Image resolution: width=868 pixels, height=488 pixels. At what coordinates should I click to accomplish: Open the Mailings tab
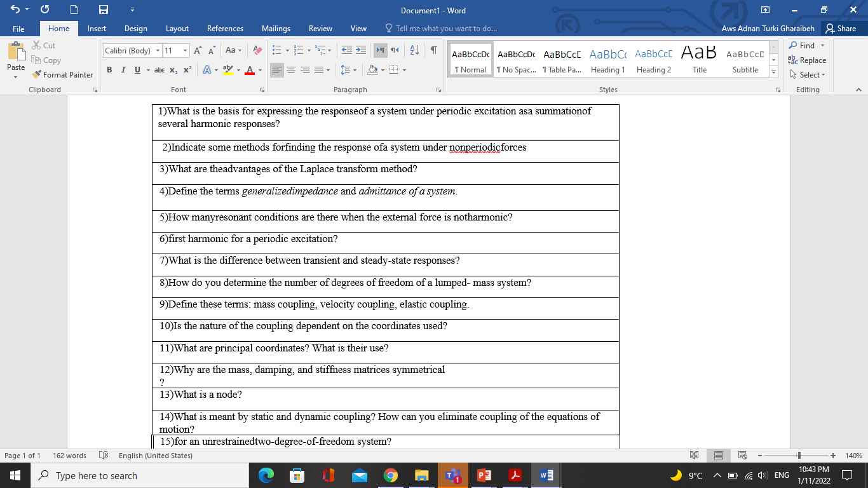click(x=276, y=29)
